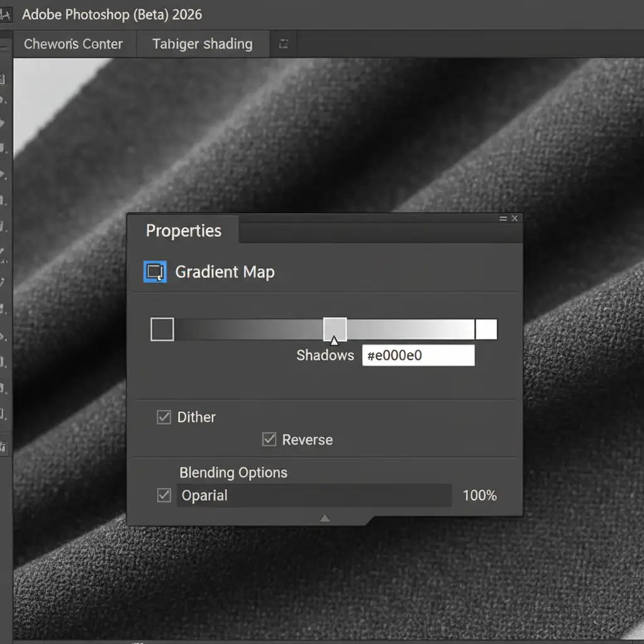
Task: Click the Blending Options heading
Action: coord(233,473)
